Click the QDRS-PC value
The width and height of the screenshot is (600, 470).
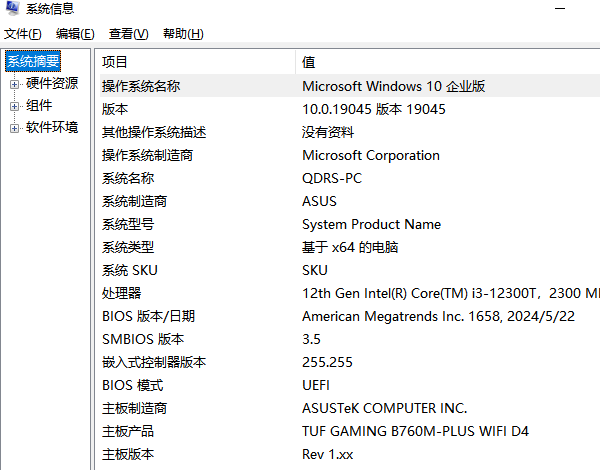pos(332,178)
